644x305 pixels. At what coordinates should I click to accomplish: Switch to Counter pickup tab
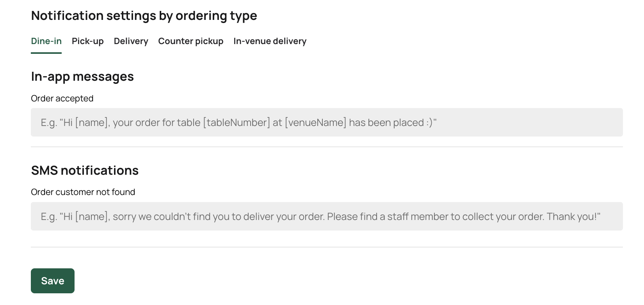pos(190,41)
